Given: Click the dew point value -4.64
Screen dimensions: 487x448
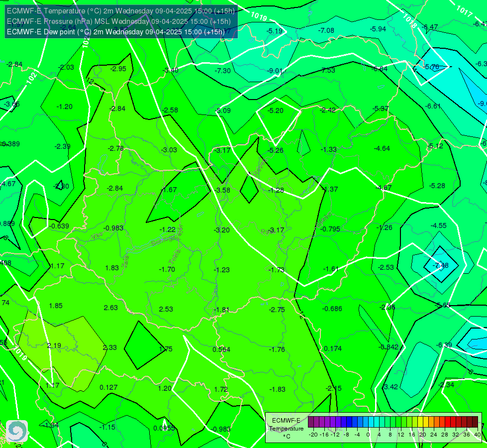Looking at the screenshot, I should (382, 149).
